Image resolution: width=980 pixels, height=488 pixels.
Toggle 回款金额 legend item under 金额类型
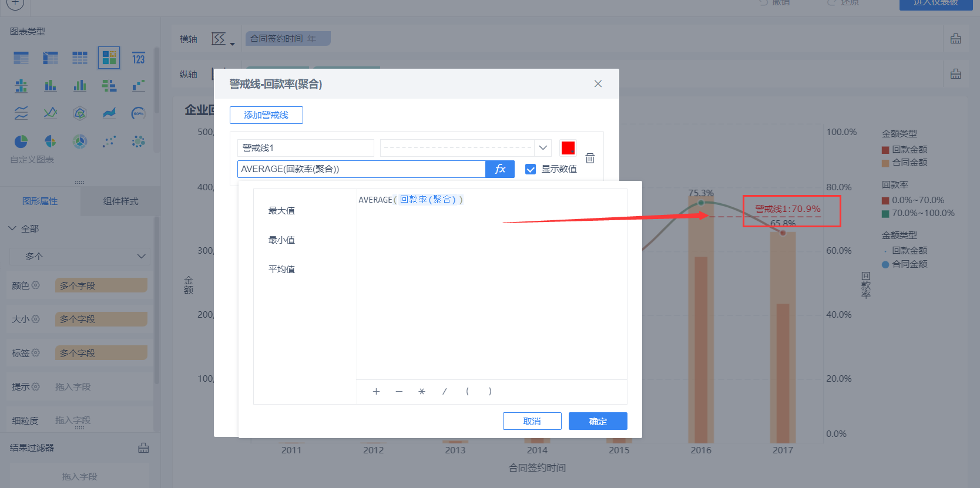904,150
